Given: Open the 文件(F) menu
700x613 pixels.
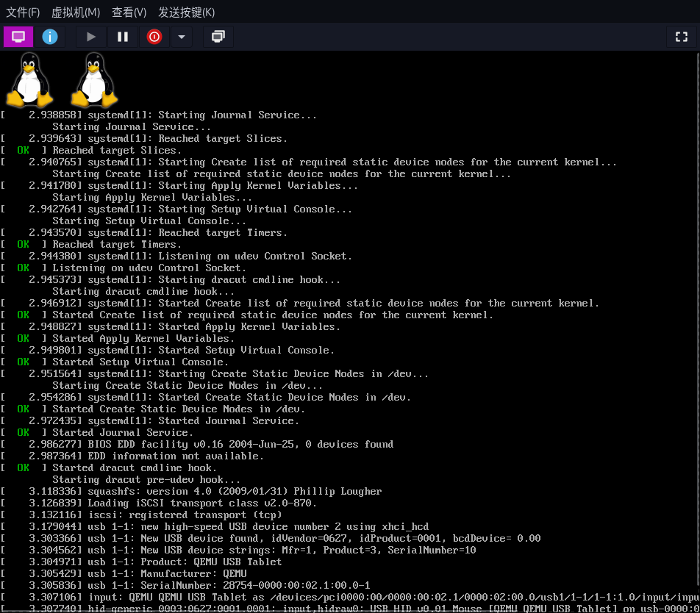Looking at the screenshot, I should coord(23,12).
